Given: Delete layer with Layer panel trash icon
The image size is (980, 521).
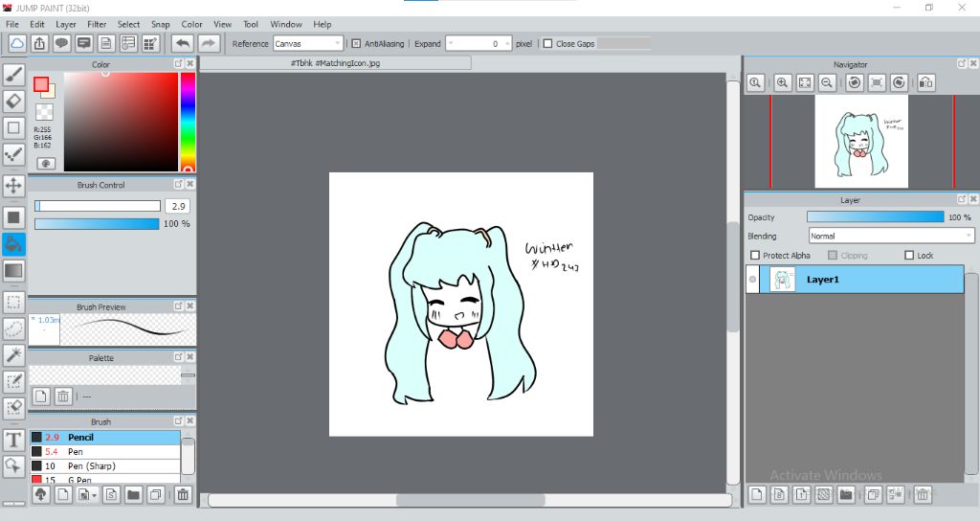Looking at the screenshot, I should point(923,495).
